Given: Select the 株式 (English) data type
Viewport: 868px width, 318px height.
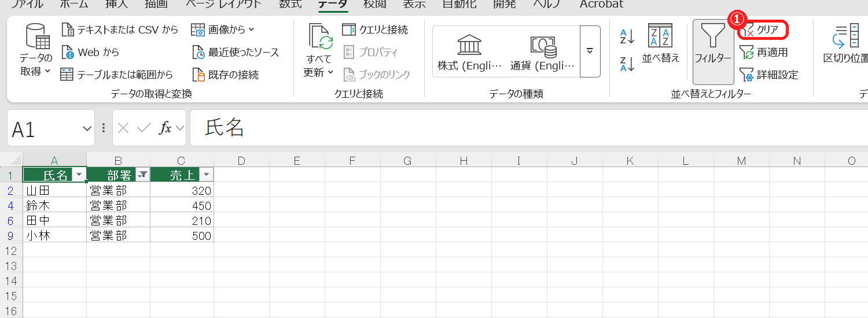Looking at the screenshot, I should (x=470, y=51).
